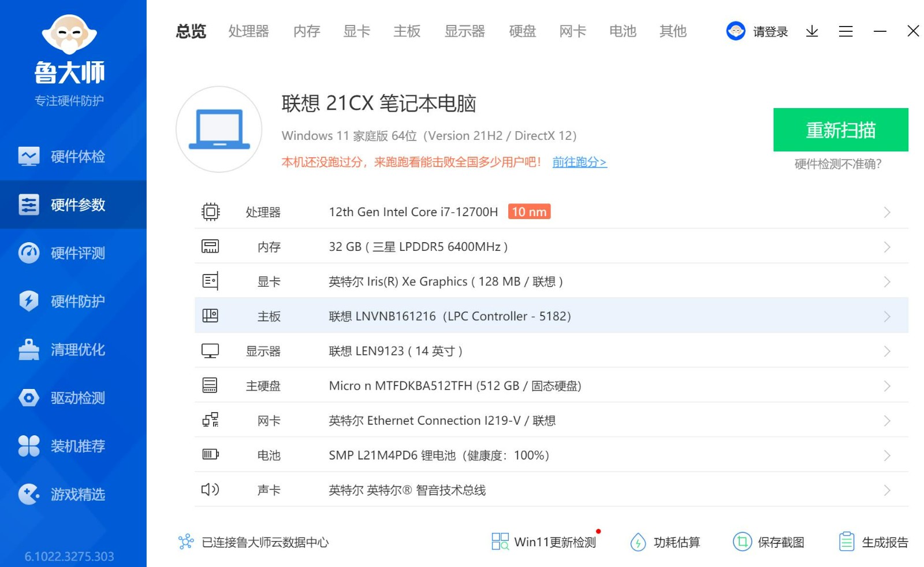Click the 10 nm badge
Screen dimensions: 924x567
pos(529,212)
